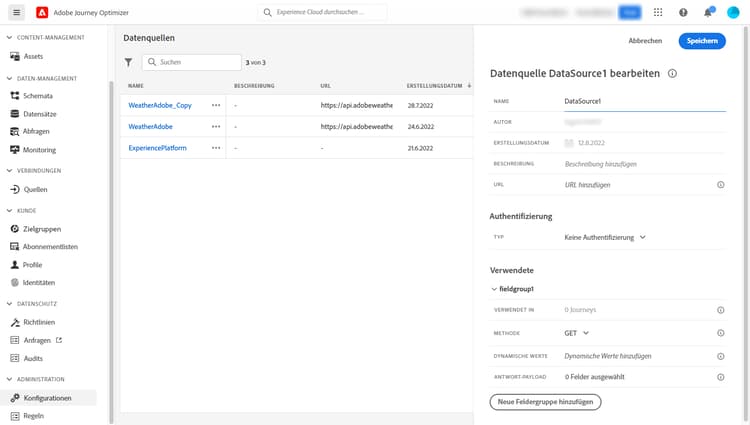Open more actions for WeatherAdobe
Viewport: 750px width, 425px height.
pos(216,127)
